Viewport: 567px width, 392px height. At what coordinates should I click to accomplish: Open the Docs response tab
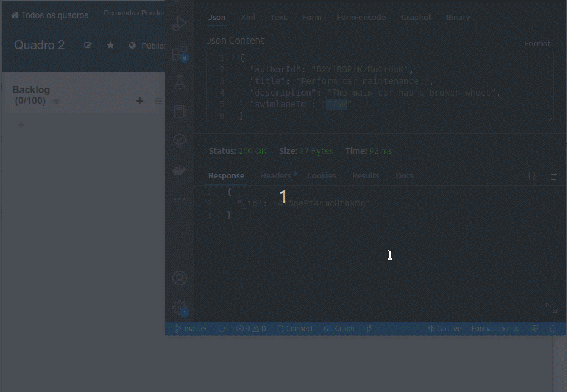click(404, 175)
